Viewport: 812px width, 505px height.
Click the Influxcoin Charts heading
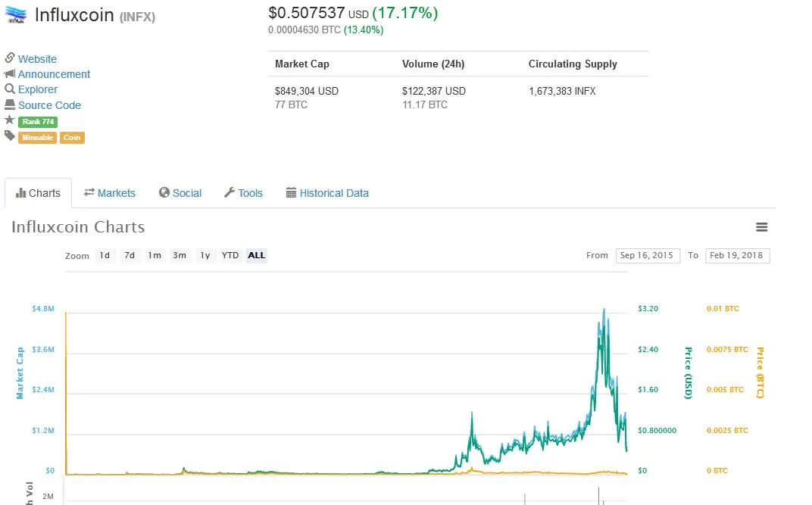(78, 227)
